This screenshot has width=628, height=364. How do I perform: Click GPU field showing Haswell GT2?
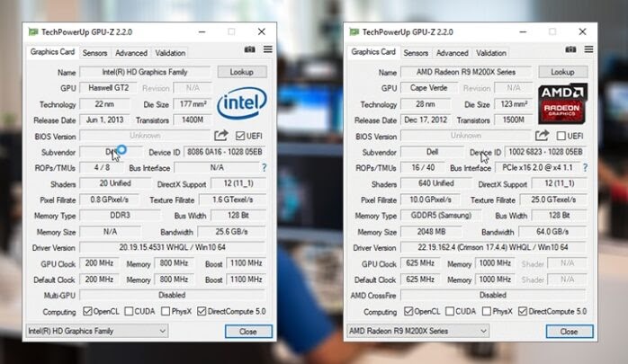click(109, 88)
